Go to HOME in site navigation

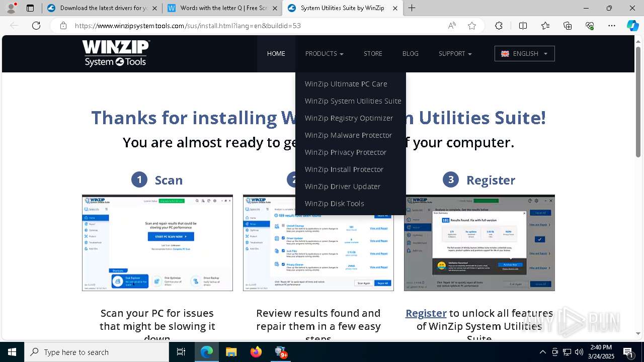point(276,54)
